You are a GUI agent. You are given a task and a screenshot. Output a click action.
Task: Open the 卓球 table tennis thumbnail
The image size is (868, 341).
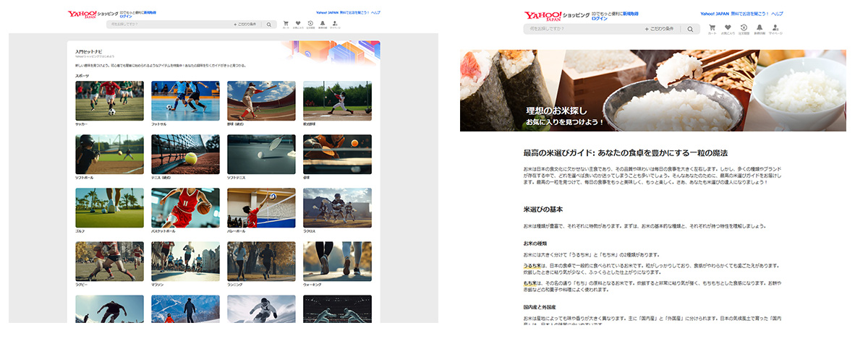(337, 154)
